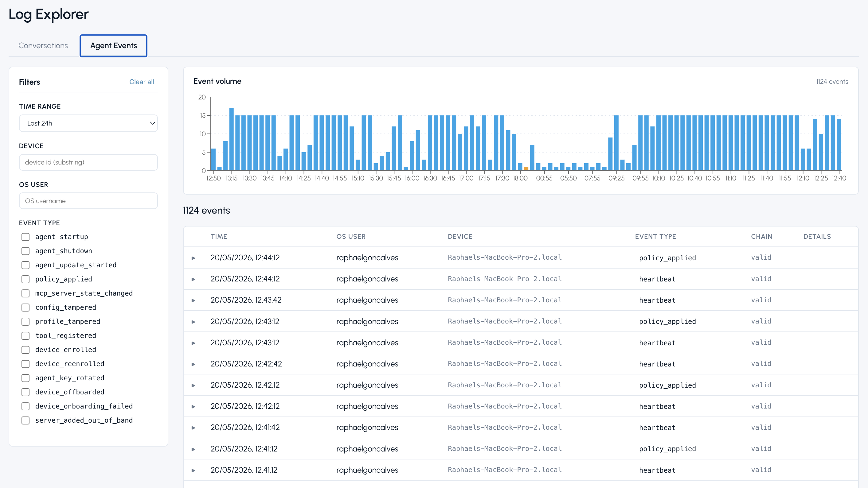Expand the 12:41:12 policy_applied event row

click(194, 449)
